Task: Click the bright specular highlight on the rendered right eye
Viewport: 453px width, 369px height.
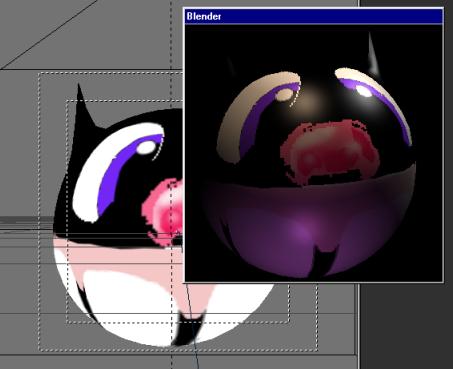Action: pyautogui.click(x=364, y=91)
